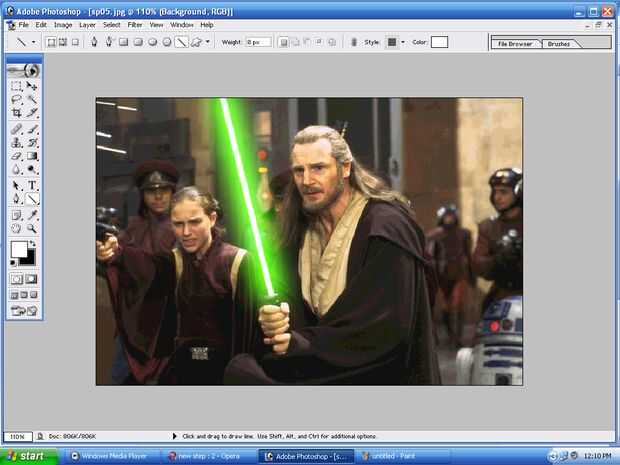Select the Clone Stamp tool

(16, 142)
